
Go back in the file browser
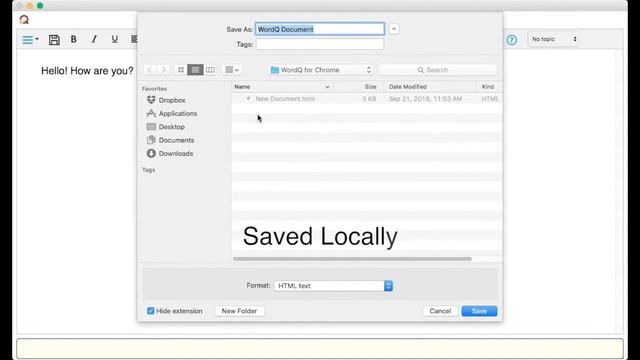(x=149, y=70)
